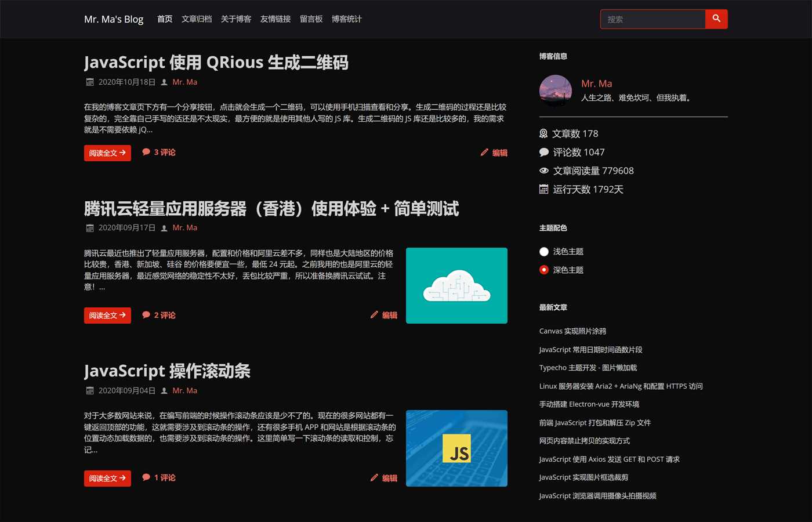Click the edit pencil icon for 腾讯云 article
Screen dimensions: 812x522
(x=375, y=314)
